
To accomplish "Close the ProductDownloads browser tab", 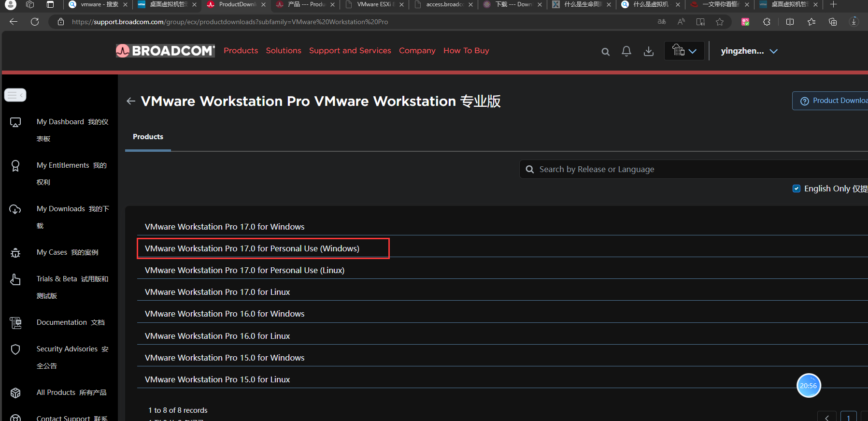I will coord(263,4).
